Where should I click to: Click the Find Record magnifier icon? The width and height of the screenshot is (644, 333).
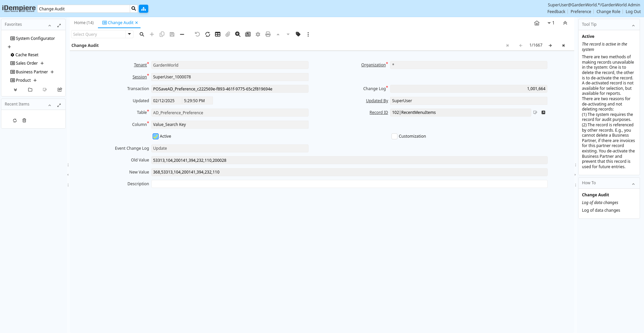[142, 35]
